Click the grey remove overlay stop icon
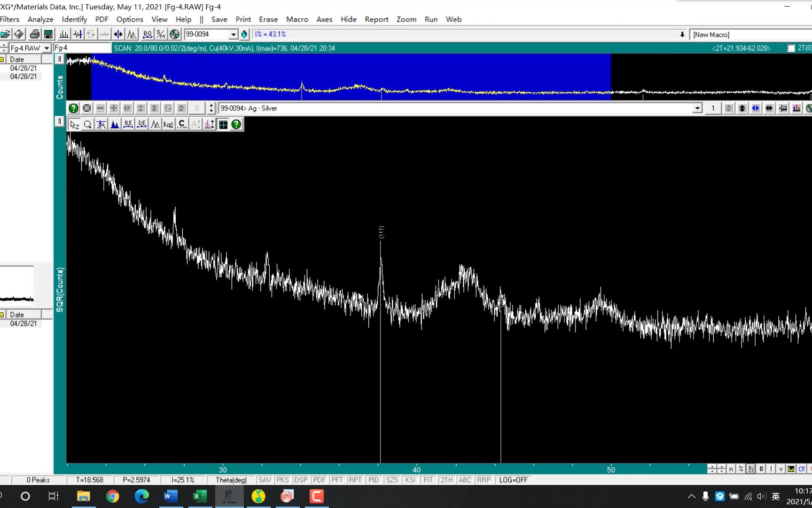The height and width of the screenshot is (508, 812). [87, 108]
